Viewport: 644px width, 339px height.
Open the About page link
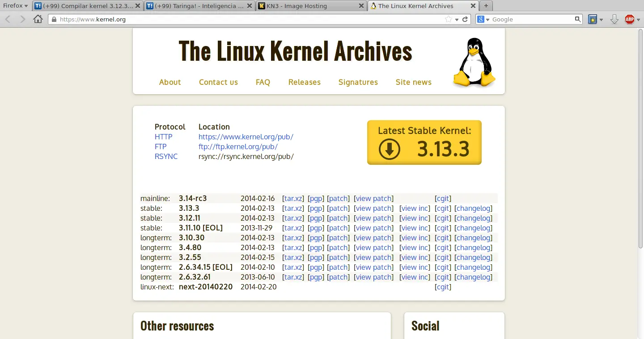pos(170,82)
